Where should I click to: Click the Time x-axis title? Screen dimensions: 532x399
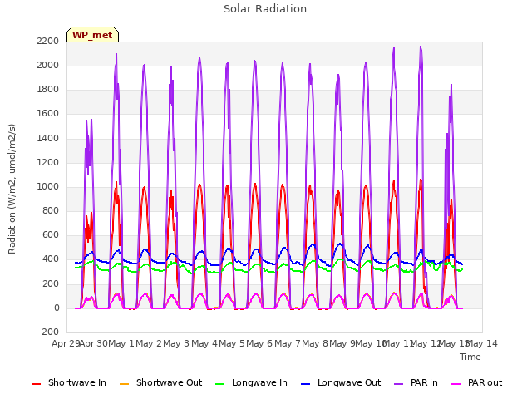pyautogui.click(x=470, y=357)
